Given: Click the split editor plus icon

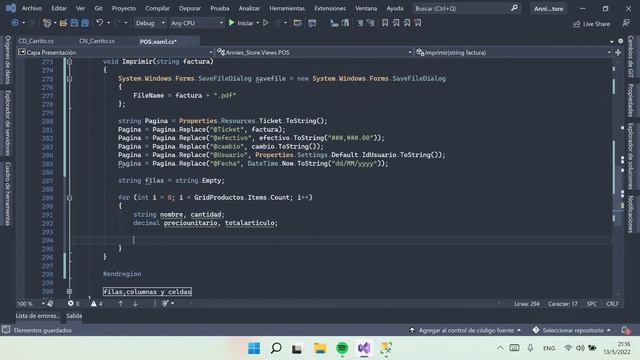Looking at the screenshot, I should (618, 52).
